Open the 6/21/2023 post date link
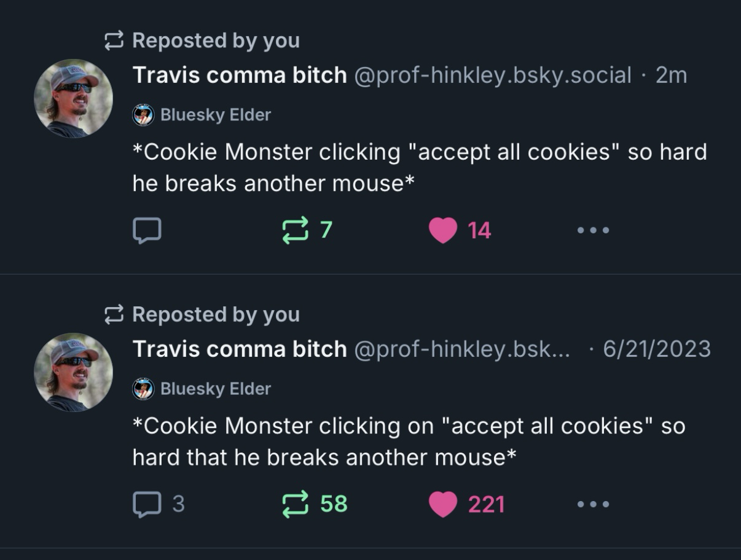This screenshot has height=560, width=741. click(x=657, y=349)
